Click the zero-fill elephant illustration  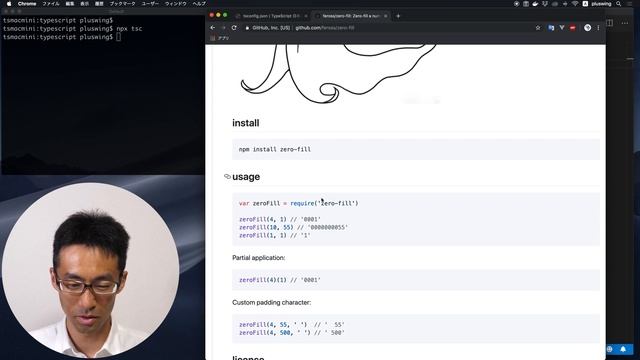339,74
